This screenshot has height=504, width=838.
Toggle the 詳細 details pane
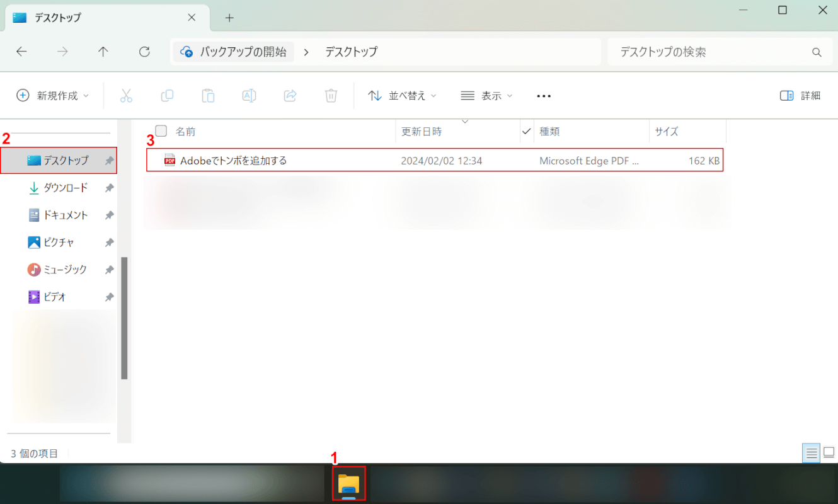(800, 96)
